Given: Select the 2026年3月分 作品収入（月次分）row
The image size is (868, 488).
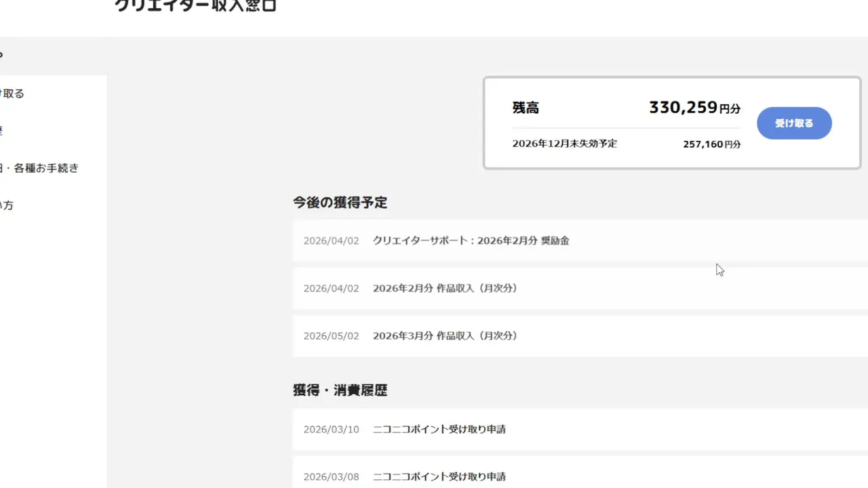Looking at the screenshot, I should (x=580, y=335).
